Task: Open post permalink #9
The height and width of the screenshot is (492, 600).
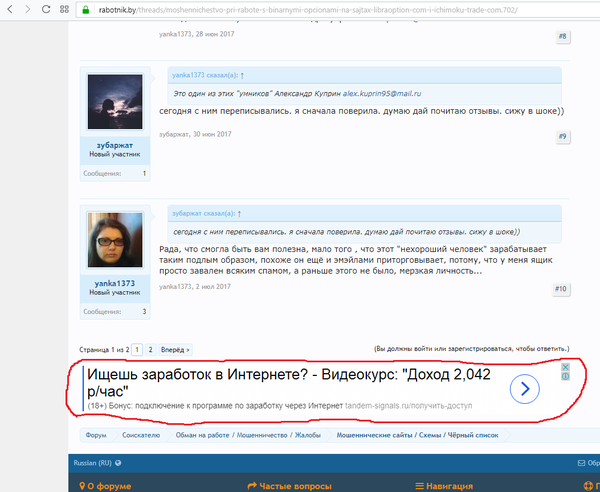Action: tap(563, 136)
